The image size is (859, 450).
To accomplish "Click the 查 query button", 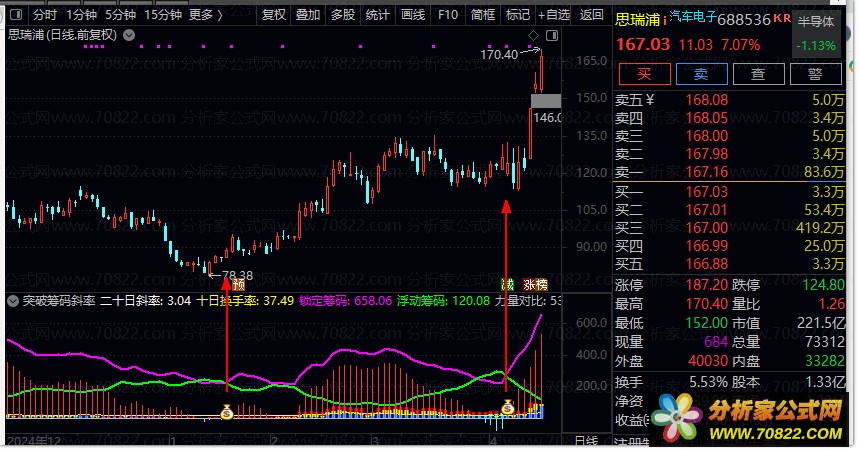I will [759, 74].
